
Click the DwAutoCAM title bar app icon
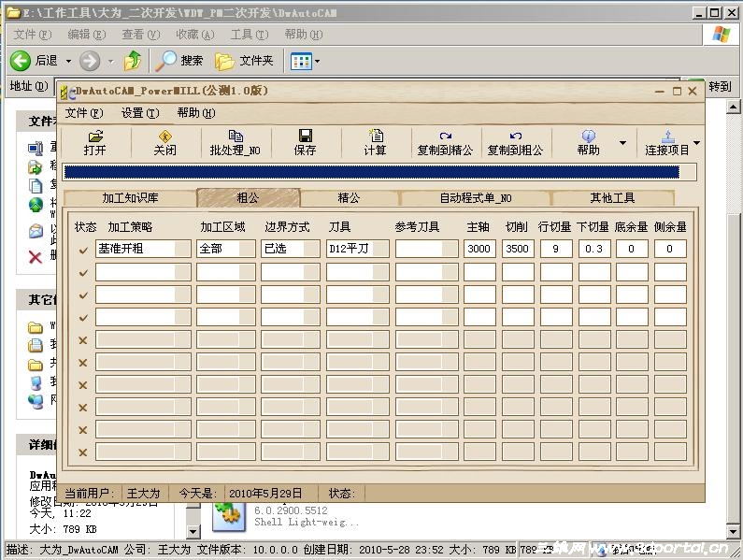68,92
